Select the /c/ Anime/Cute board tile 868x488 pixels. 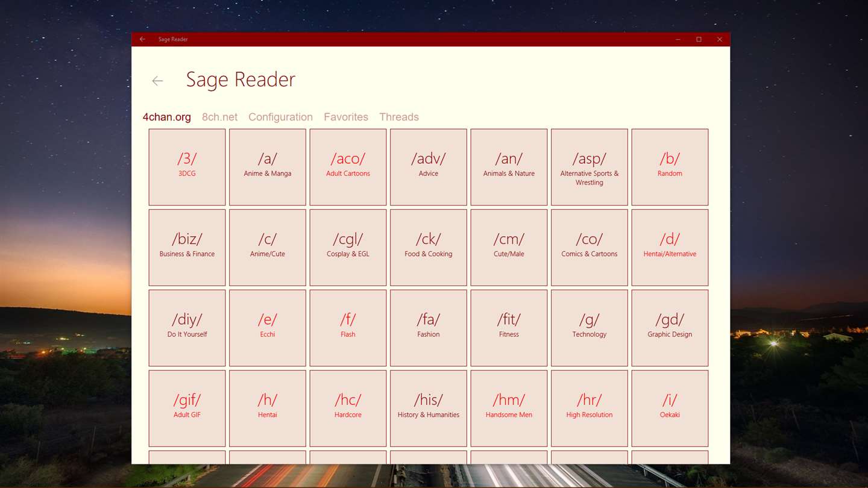tap(268, 248)
